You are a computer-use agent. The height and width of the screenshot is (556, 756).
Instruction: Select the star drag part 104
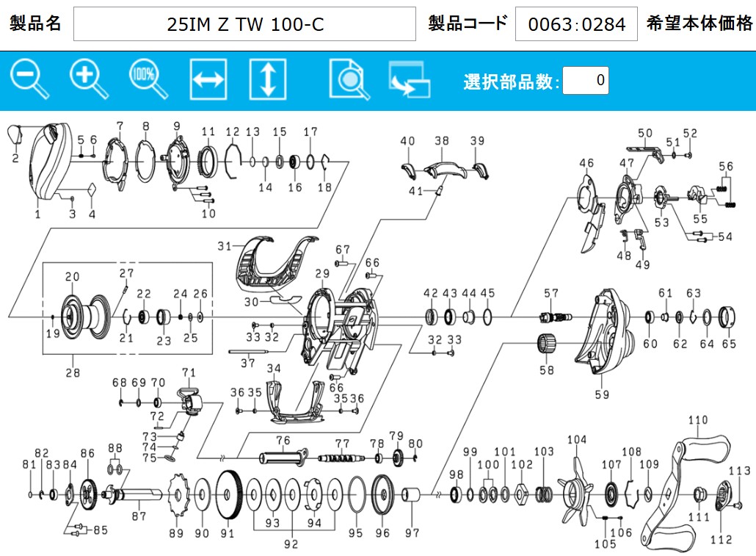click(x=575, y=487)
